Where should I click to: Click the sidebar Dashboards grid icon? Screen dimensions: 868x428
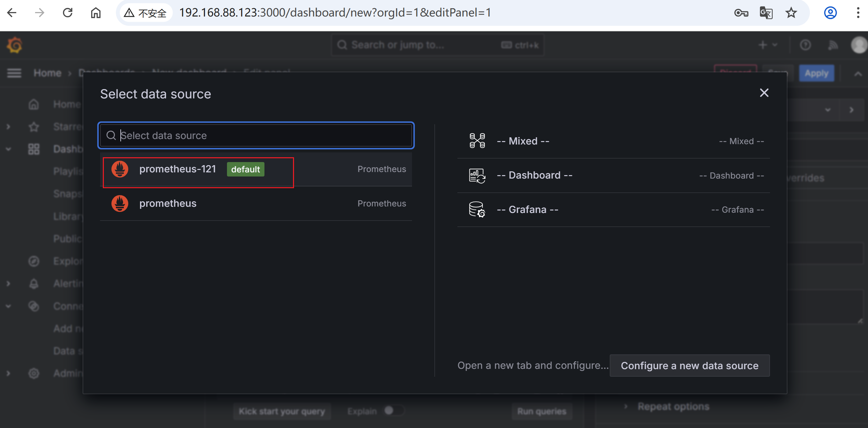pos(34,149)
